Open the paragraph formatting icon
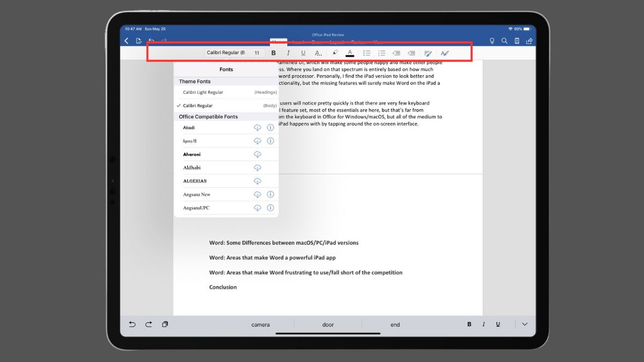644x362 pixels. click(x=428, y=53)
